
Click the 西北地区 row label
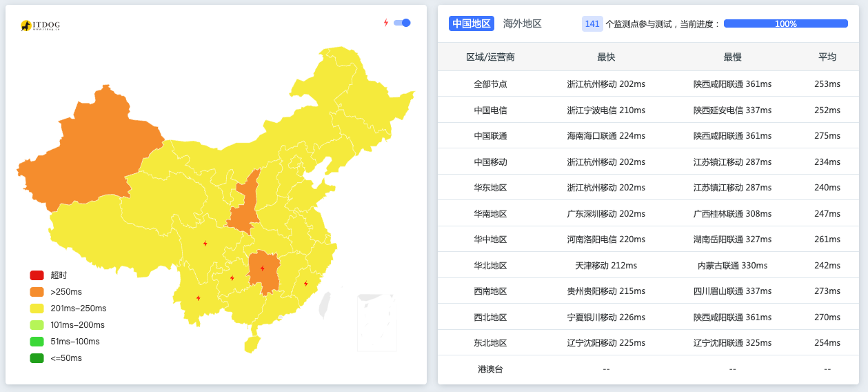(x=490, y=317)
